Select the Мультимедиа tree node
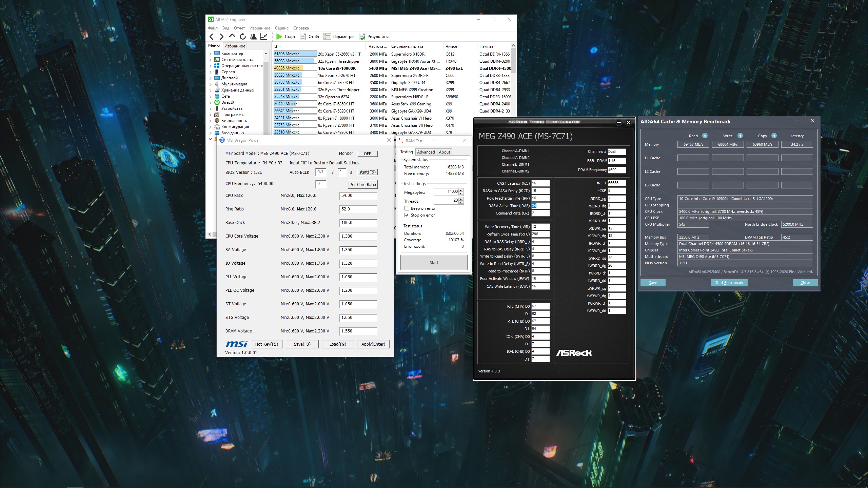Screen dimensions: 868x488 click(234, 84)
